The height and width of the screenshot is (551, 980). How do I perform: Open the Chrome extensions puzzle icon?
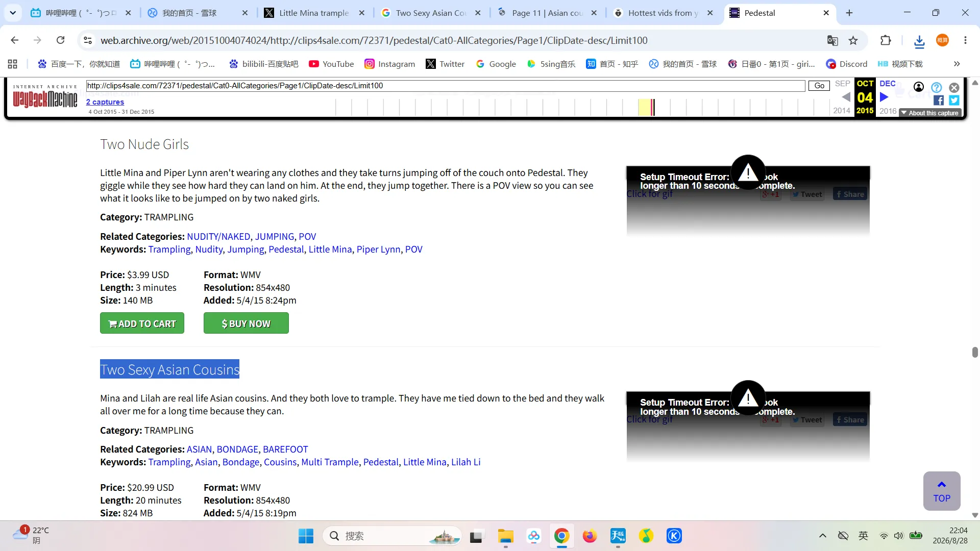click(x=886, y=40)
